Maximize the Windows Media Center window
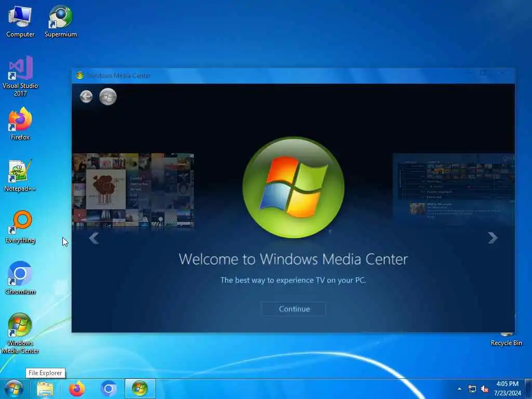This screenshot has height=399, width=532. coord(483,73)
